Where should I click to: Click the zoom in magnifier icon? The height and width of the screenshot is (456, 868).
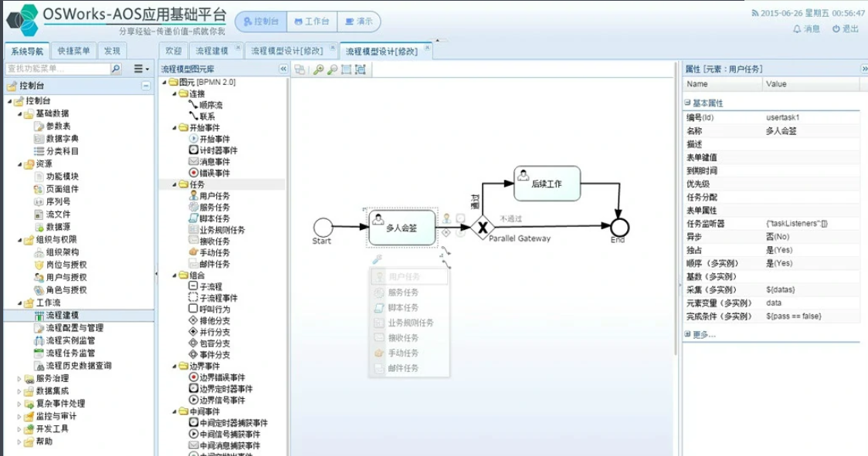point(318,69)
